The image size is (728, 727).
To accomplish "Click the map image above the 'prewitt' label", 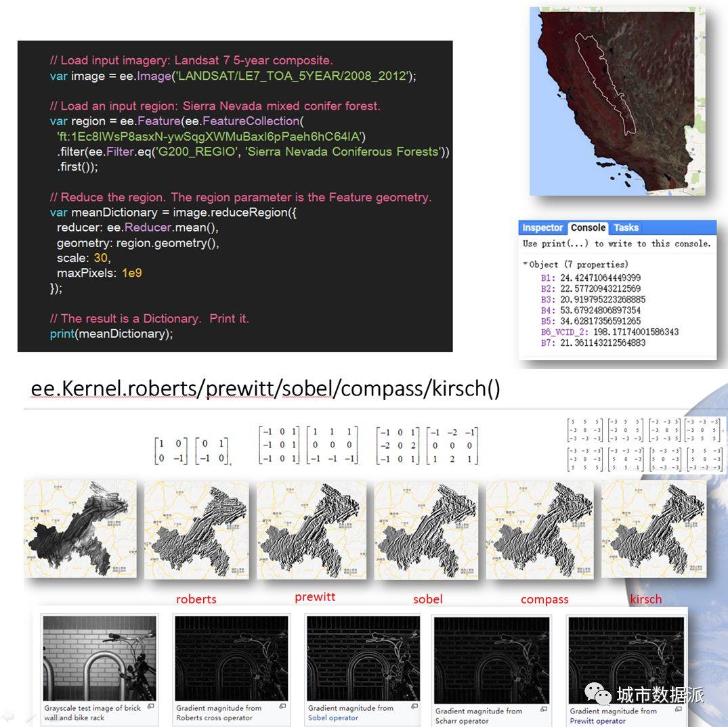I will click(311, 530).
